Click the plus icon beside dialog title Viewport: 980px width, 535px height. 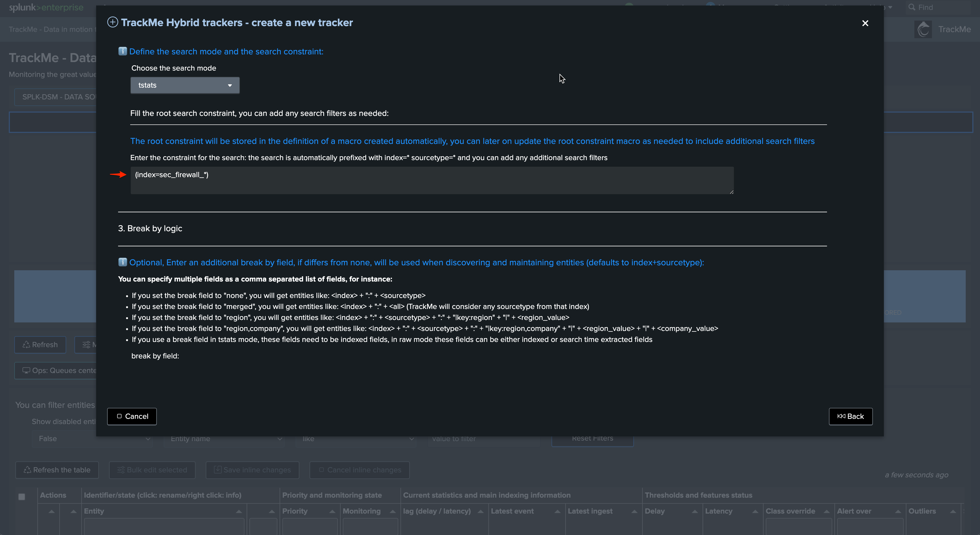(113, 22)
